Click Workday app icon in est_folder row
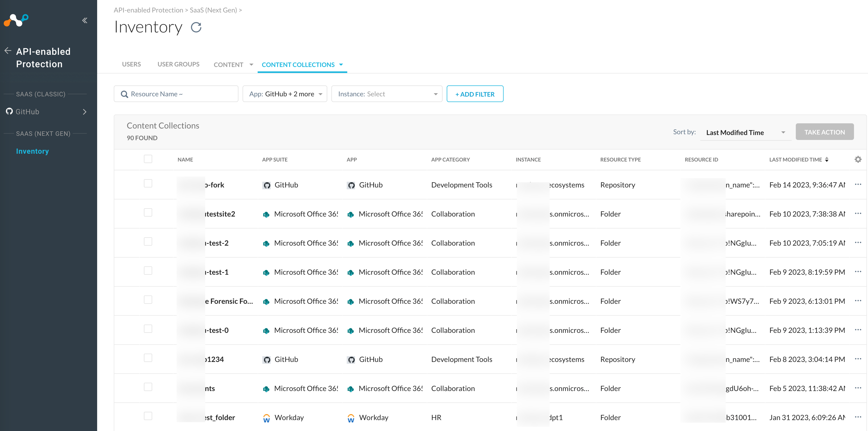868x431 pixels. click(x=351, y=418)
